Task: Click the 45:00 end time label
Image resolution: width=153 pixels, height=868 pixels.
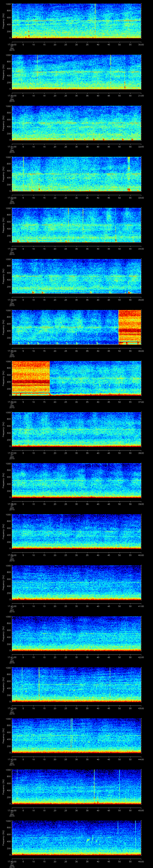Action: click(x=141, y=810)
